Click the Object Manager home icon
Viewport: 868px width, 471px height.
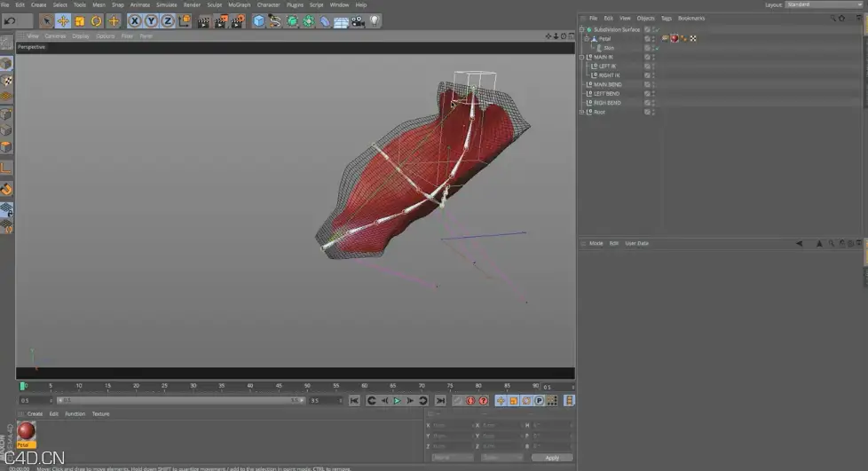(842, 19)
